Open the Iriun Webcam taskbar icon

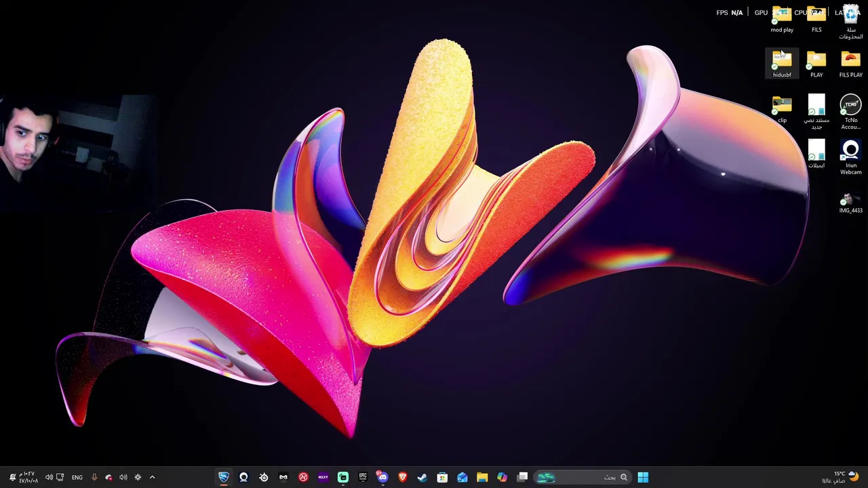click(x=243, y=477)
